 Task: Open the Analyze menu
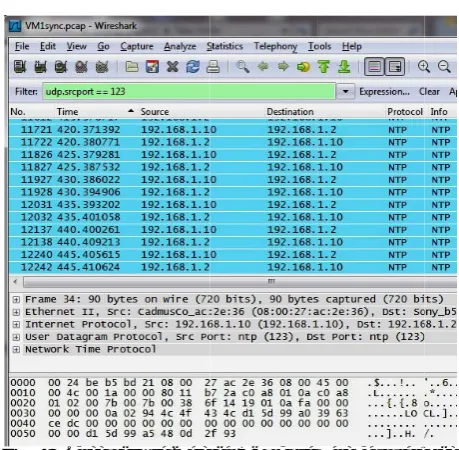point(180,46)
